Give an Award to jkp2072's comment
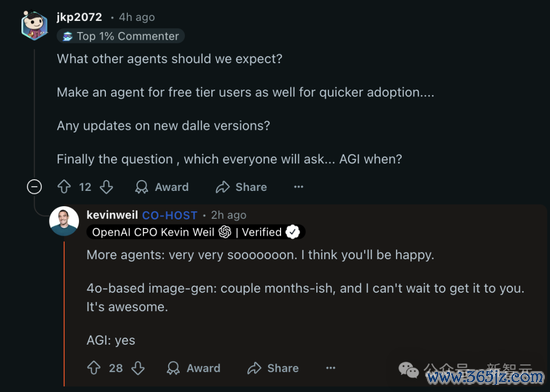Screen dimensions: 550x392 coord(162,187)
